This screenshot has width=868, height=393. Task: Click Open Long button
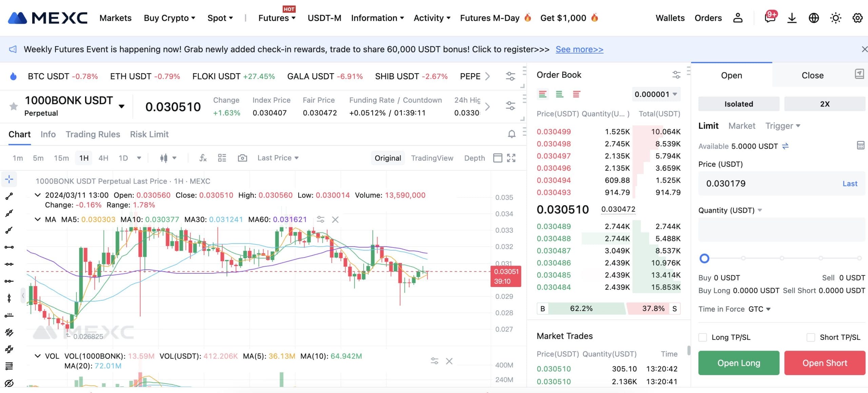tap(739, 363)
